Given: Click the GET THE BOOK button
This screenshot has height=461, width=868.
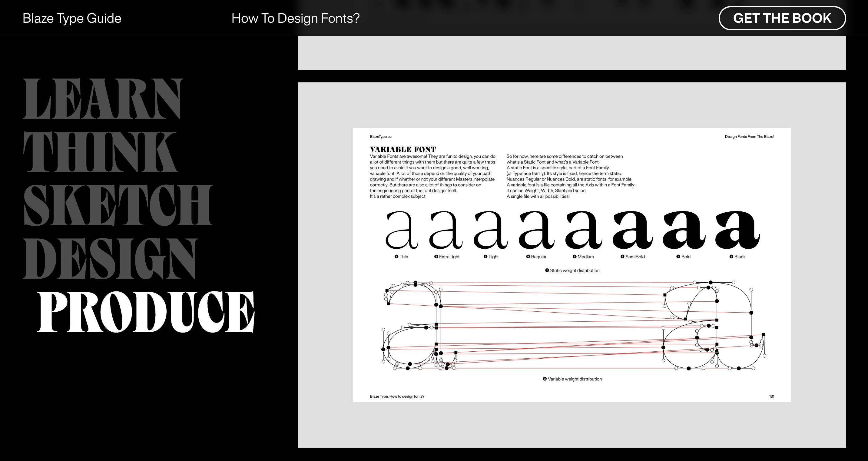Looking at the screenshot, I should 782,18.
